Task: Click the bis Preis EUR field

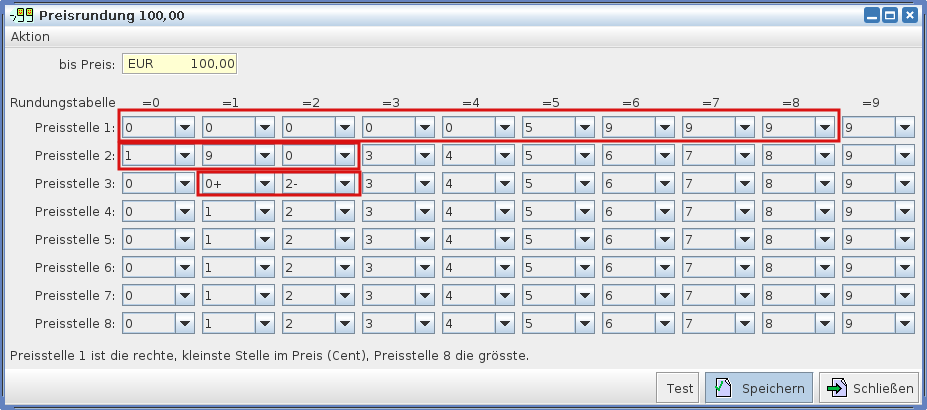Action: (179, 64)
